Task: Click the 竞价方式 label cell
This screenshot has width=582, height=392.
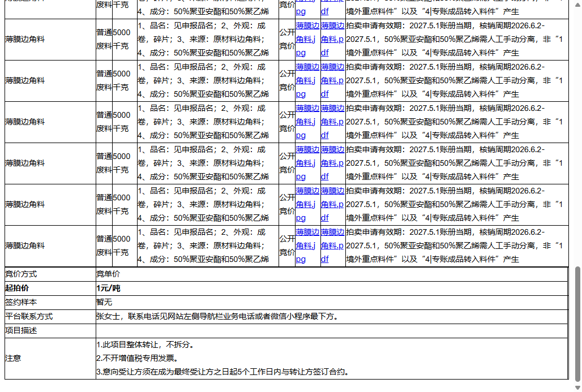Action: 50,274
